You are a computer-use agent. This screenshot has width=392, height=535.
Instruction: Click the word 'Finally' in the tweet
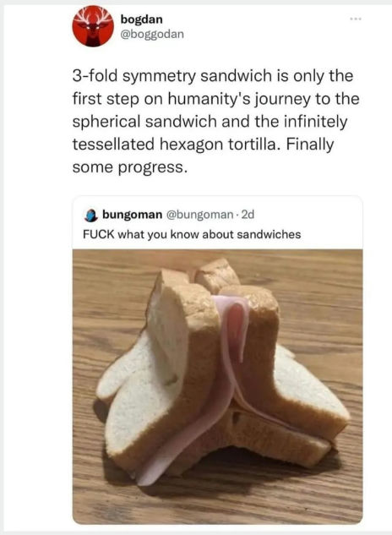tap(310, 145)
